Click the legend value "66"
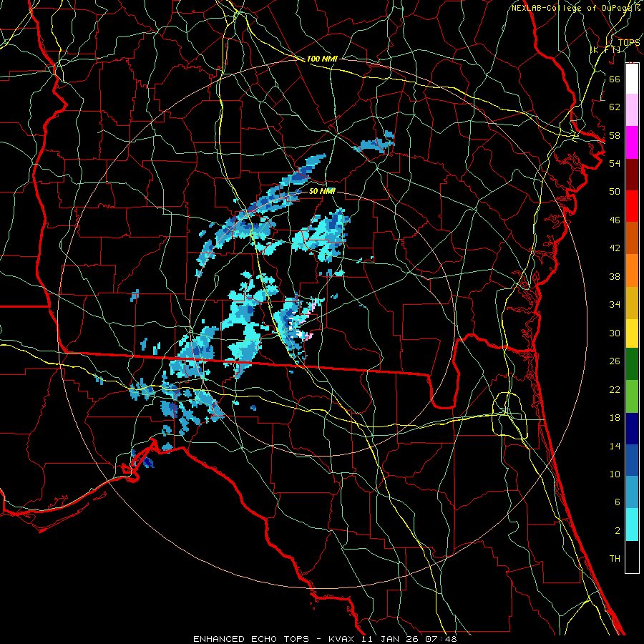The image size is (644, 644). [615, 79]
